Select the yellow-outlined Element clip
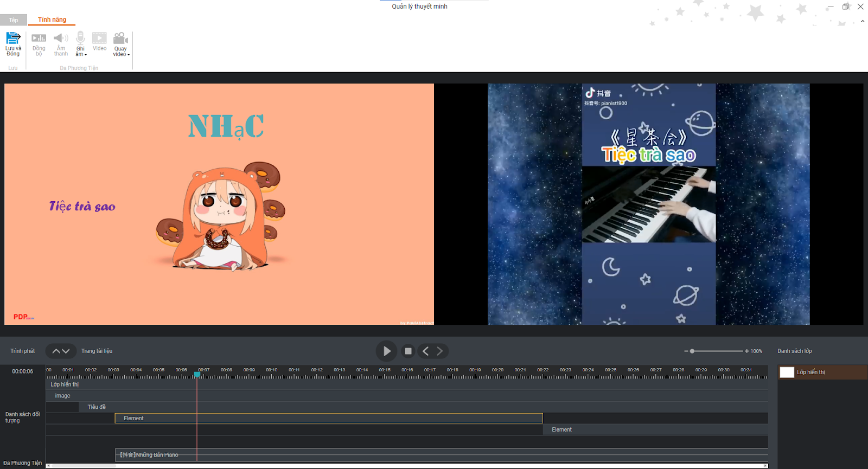 click(329, 418)
